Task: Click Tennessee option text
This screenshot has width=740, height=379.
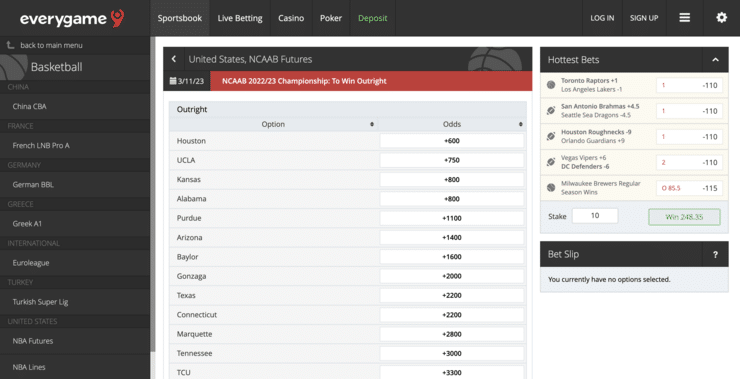Action: pos(194,354)
